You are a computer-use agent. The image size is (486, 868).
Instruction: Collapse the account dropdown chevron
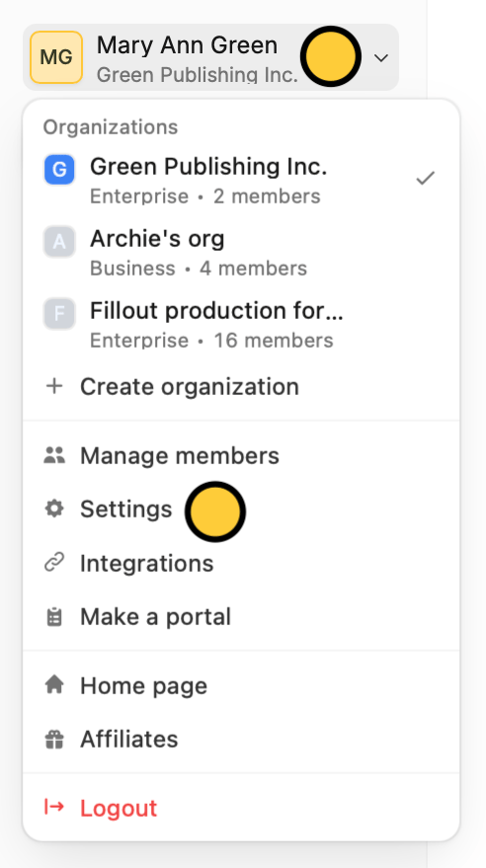[381, 57]
